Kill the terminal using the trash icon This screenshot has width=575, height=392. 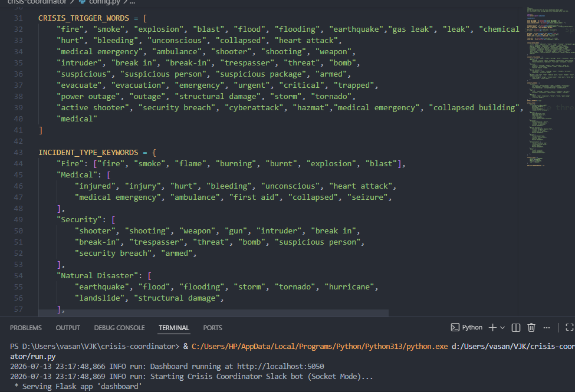point(531,328)
